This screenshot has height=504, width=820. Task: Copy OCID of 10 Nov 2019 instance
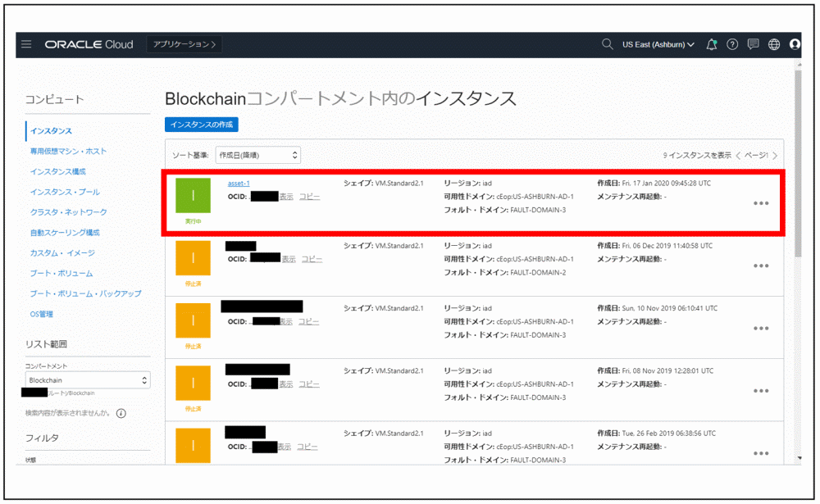[309, 321]
